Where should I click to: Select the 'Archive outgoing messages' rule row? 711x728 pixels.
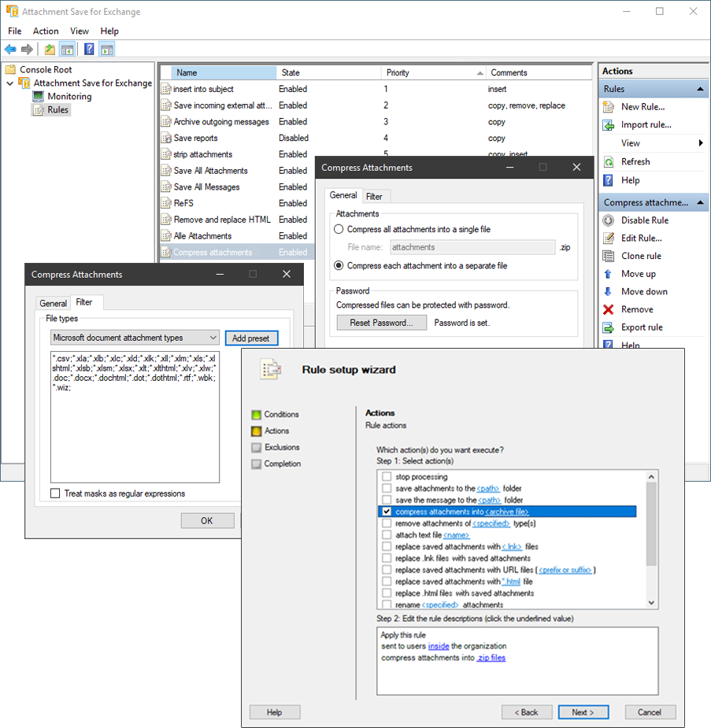point(376,122)
